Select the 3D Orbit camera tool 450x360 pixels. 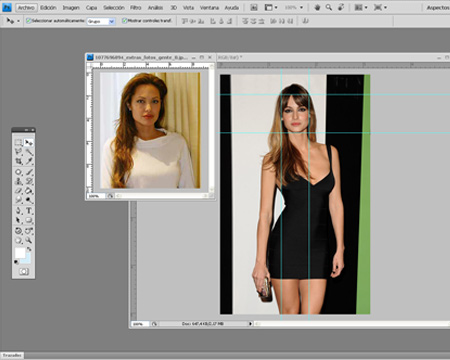29,231
